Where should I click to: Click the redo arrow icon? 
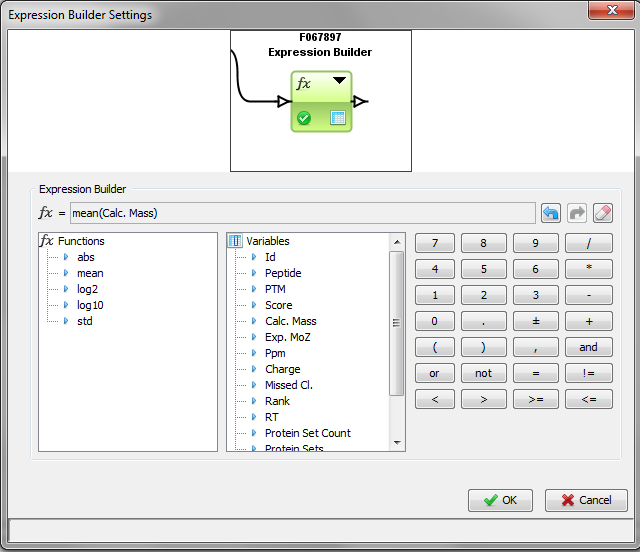pos(577,213)
